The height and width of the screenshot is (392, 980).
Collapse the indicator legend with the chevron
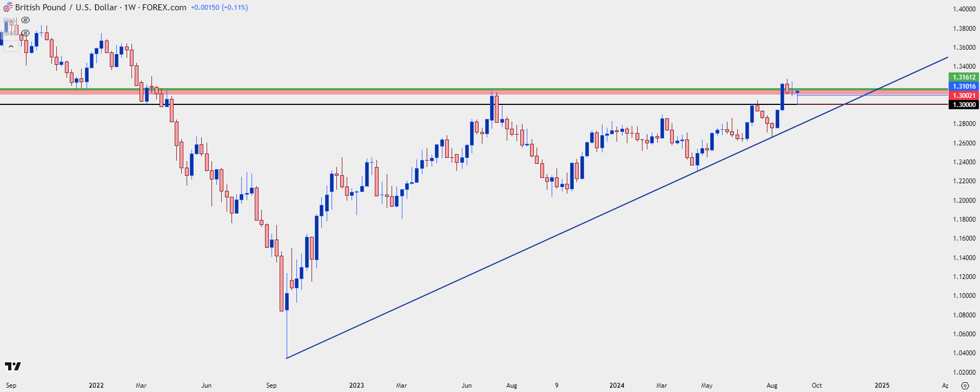click(11, 46)
